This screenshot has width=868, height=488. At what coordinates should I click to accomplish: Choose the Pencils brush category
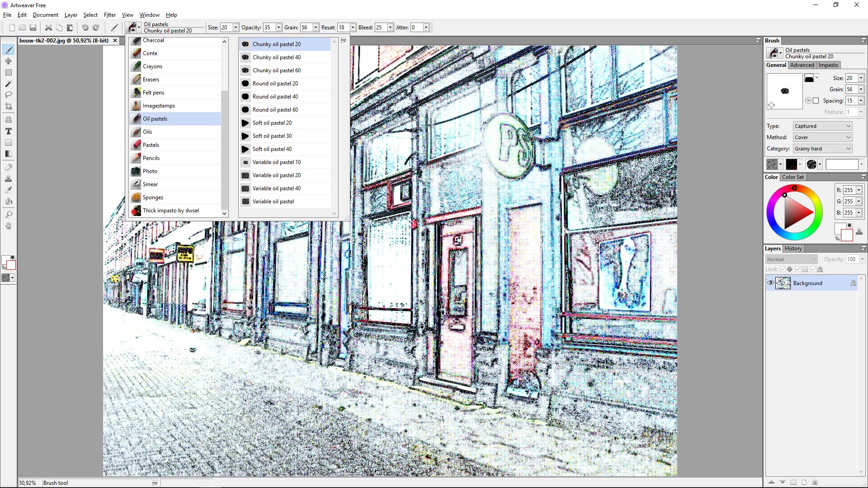151,158
